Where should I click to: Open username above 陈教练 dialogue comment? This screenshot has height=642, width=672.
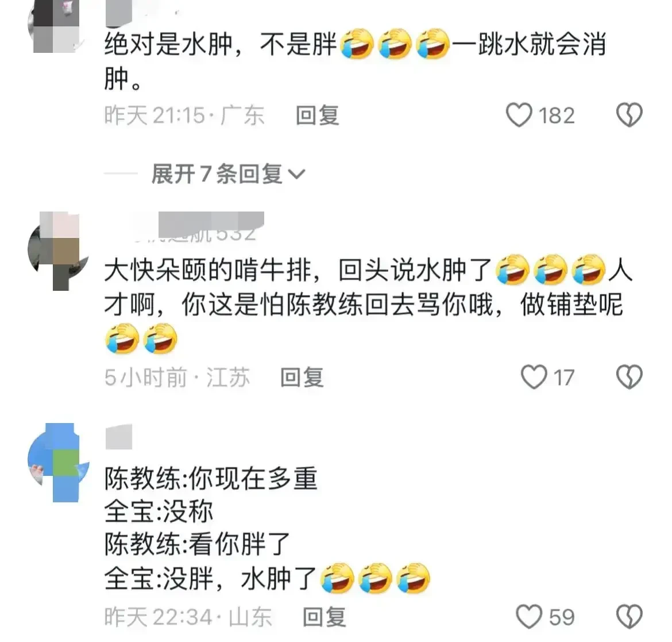[x=119, y=437]
